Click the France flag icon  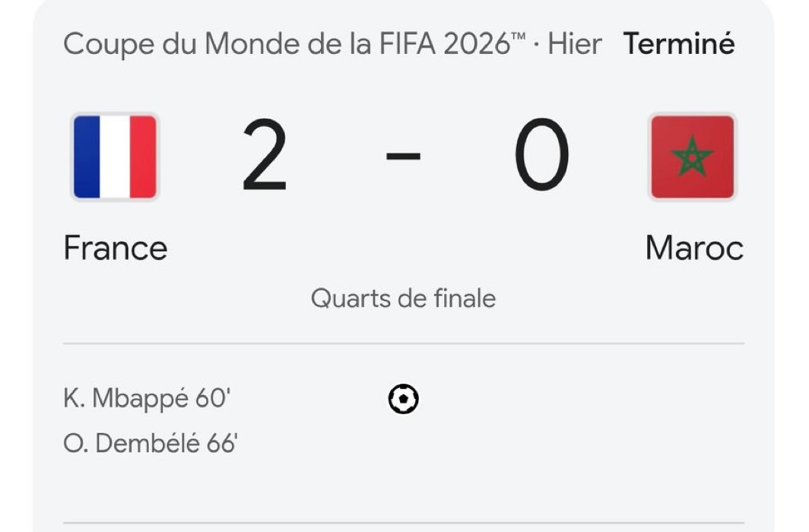pos(115,157)
